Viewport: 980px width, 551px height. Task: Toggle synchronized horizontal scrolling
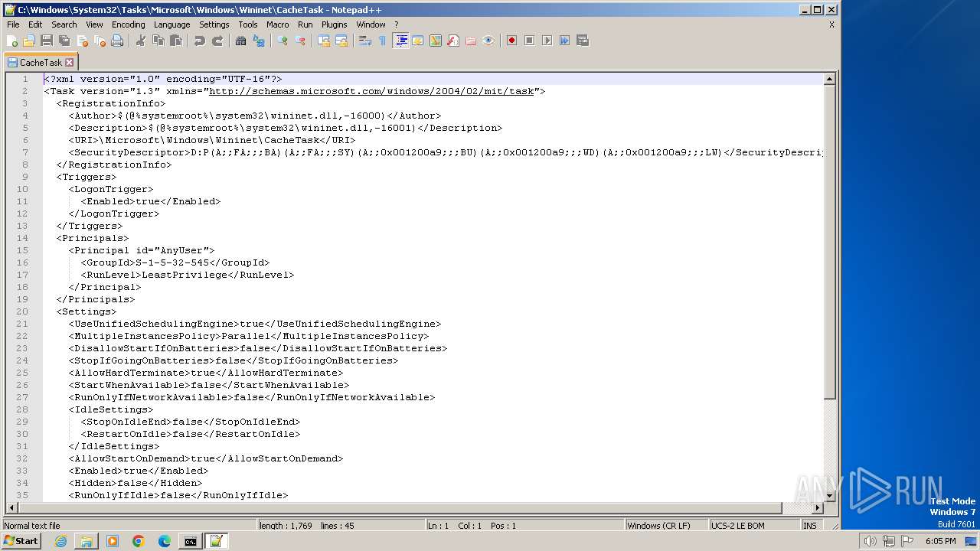click(x=341, y=41)
